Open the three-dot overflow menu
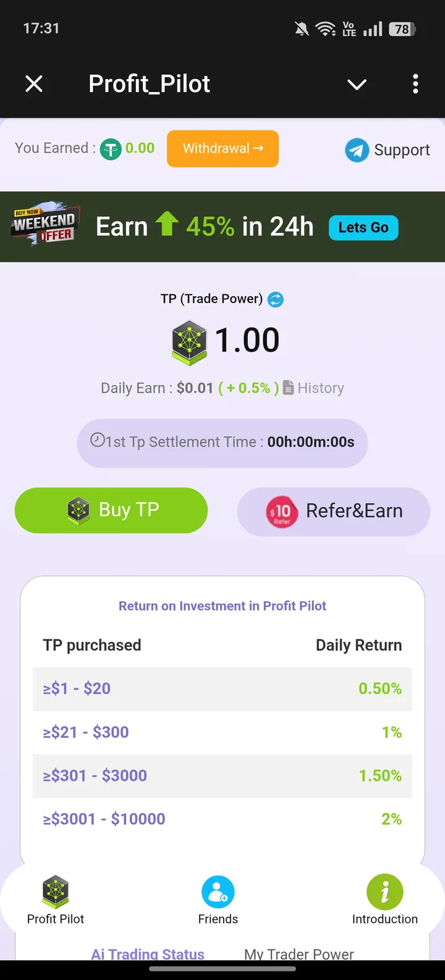 [415, 83]
